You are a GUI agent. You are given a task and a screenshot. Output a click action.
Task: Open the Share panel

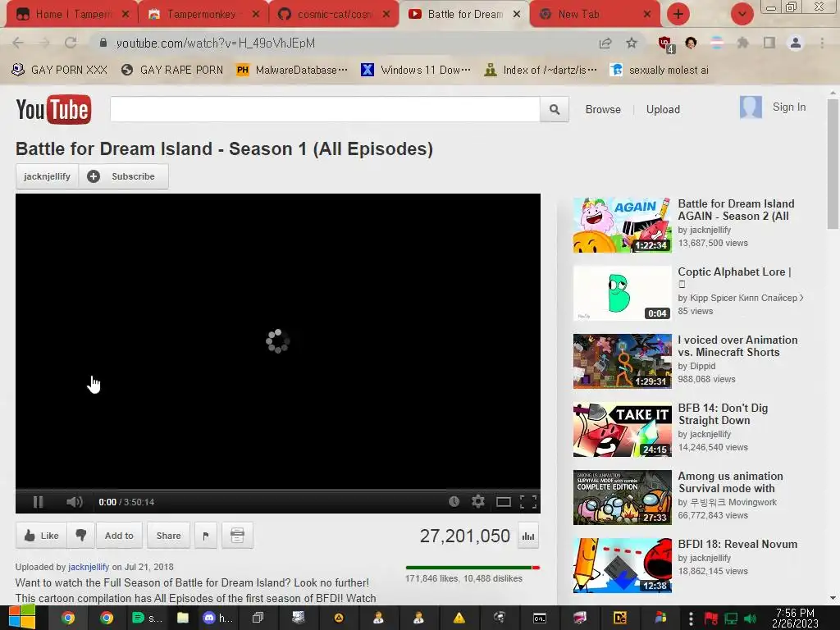click(x=168, y=535)
